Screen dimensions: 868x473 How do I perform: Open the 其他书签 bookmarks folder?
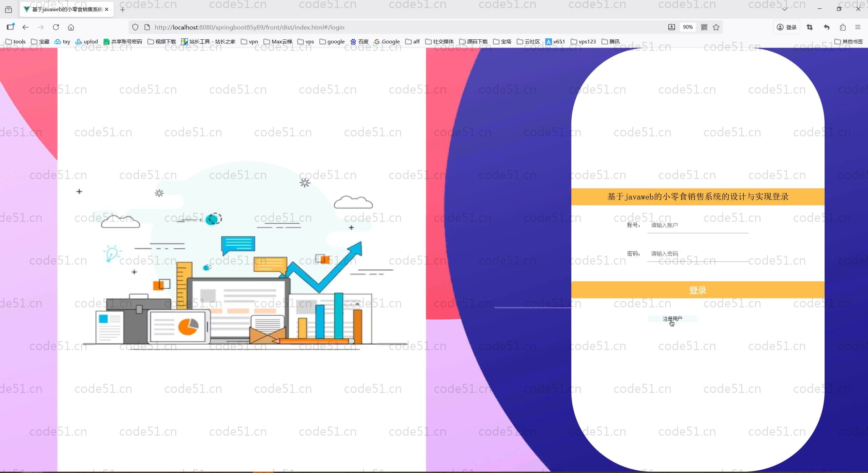[x=848, y=41]
